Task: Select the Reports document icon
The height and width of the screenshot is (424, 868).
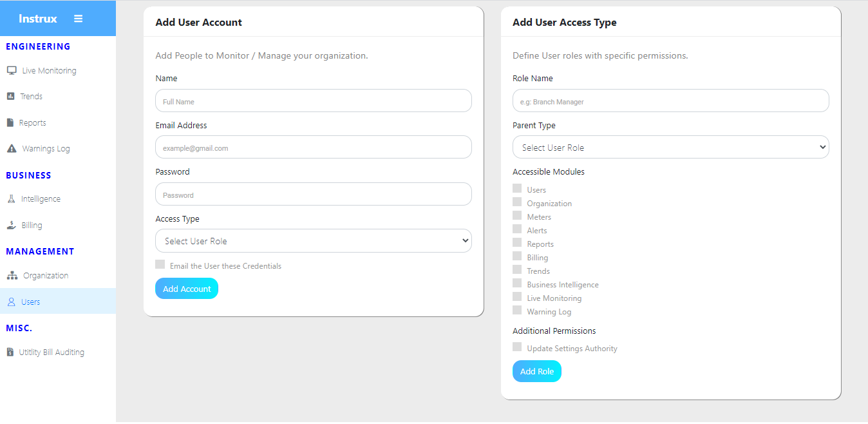Action: point(10,122)
